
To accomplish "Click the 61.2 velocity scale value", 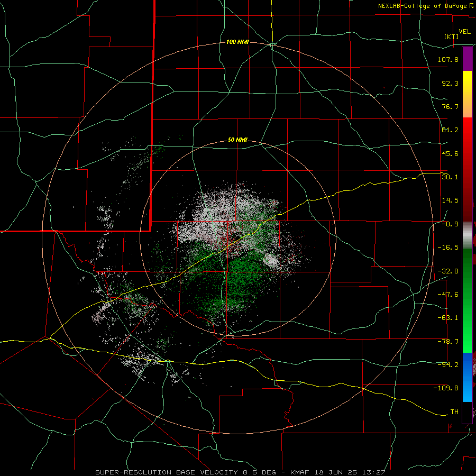I will click(x=450, y=130).
